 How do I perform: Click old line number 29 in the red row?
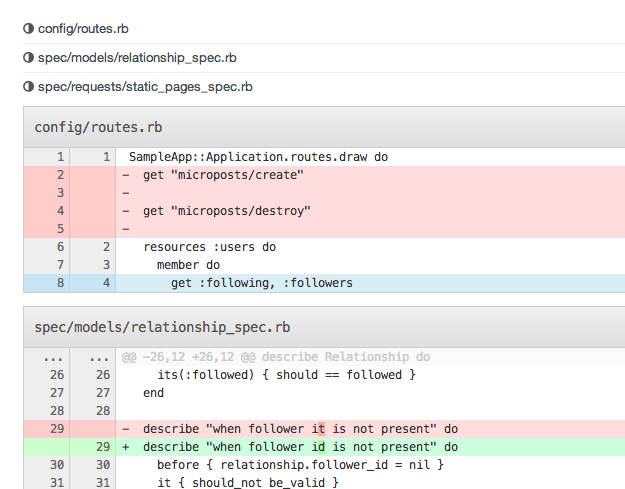coord(57,429)
